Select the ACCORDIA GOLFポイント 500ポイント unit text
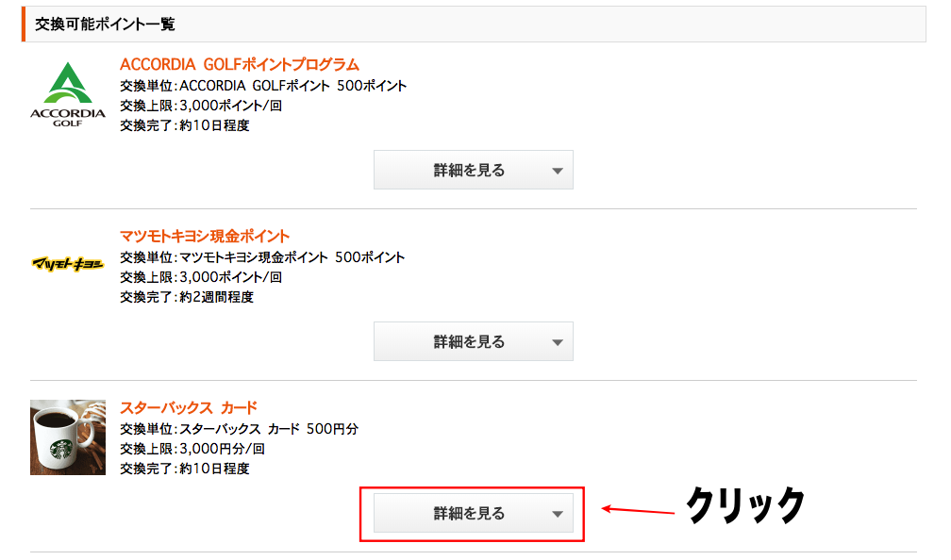Viewport: 951px width, 560px height. pyautogui.click(x=292, y=86)
